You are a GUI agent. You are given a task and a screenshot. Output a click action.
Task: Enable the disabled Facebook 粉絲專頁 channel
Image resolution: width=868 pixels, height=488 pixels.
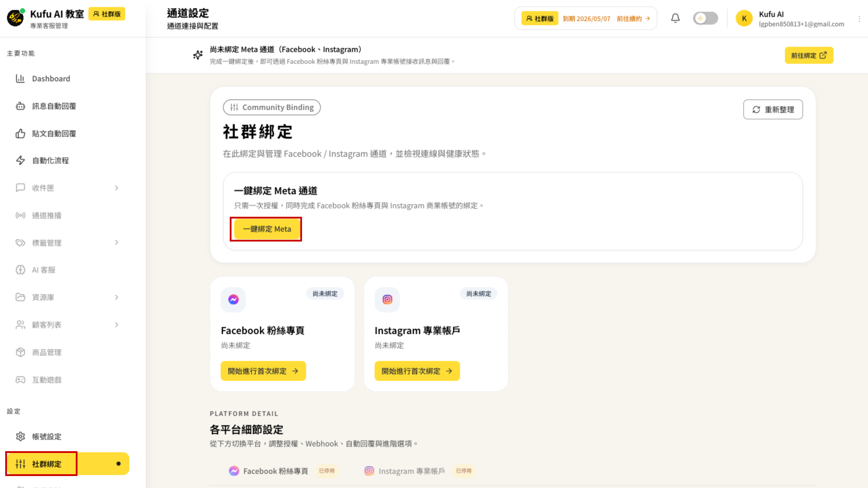pyautogui.click(x=326, y=471)
